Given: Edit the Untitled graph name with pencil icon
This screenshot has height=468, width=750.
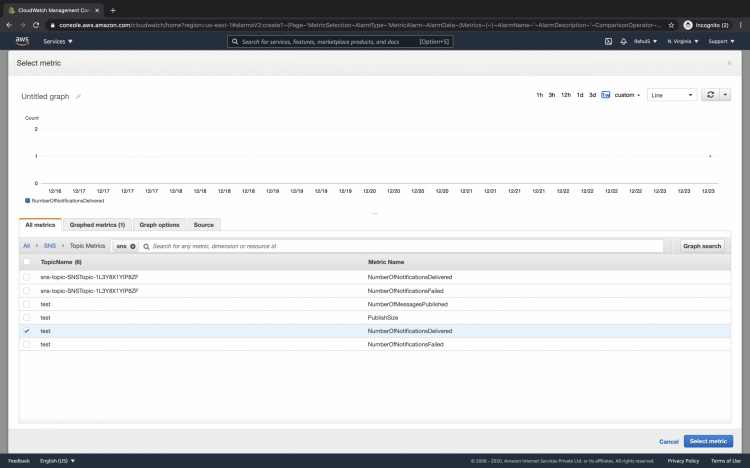Looking at the screenshot, I should [x=78, y=97].
